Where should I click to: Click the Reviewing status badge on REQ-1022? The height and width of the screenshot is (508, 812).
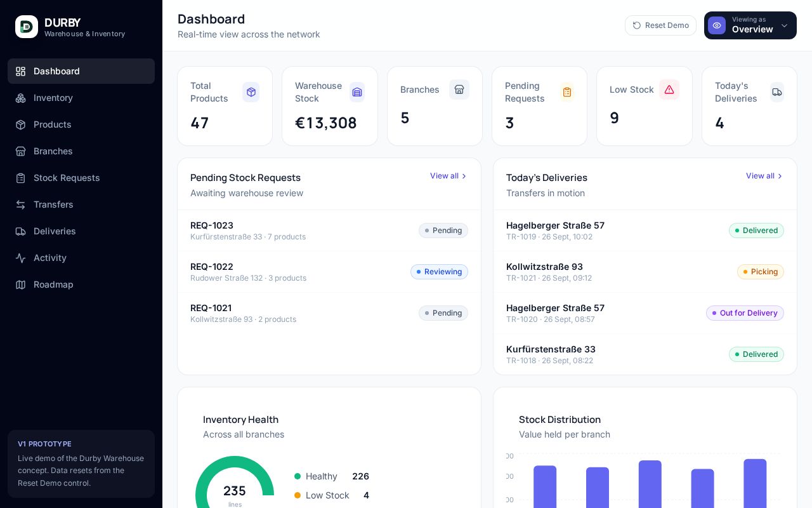[439, 272]
